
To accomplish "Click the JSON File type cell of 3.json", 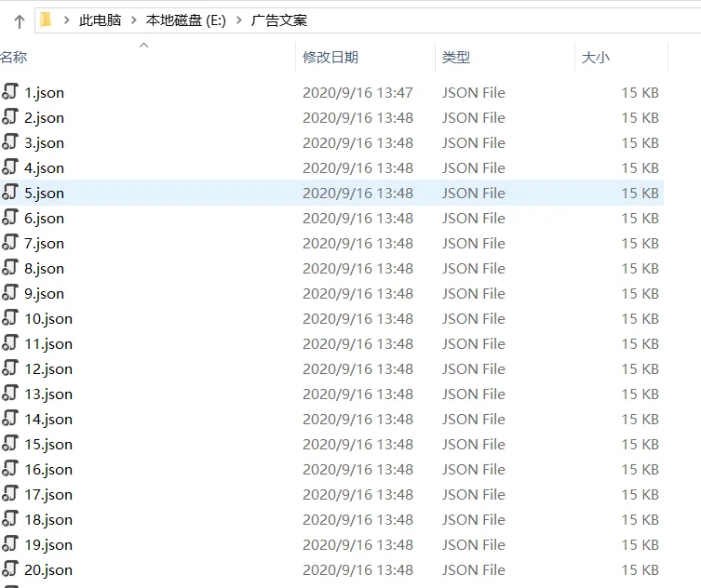I will point(474,143).
